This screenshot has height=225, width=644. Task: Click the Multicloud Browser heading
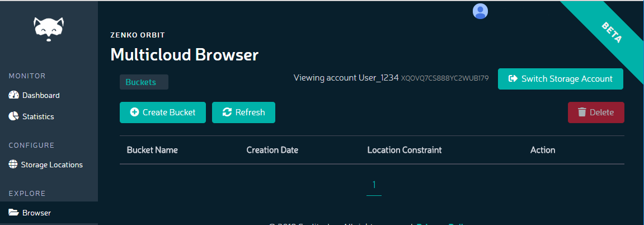click(x=185, y=55)
